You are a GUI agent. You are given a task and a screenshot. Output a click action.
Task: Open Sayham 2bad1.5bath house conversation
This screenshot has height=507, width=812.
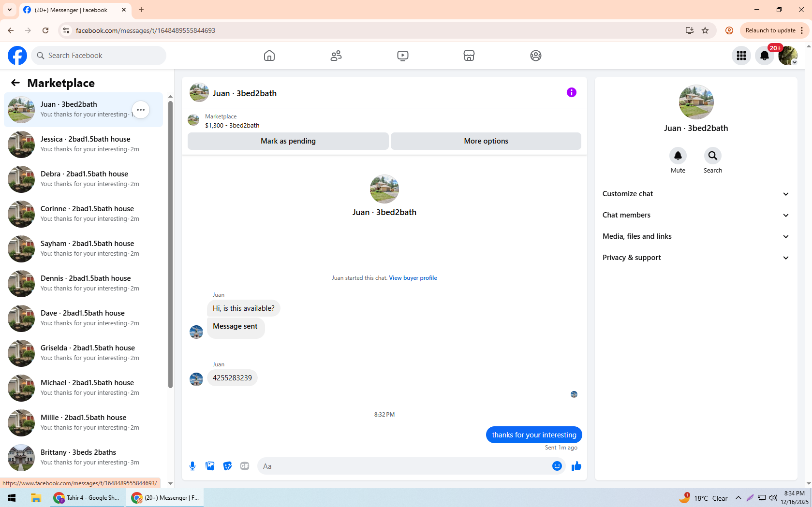(x=83, y=248)
